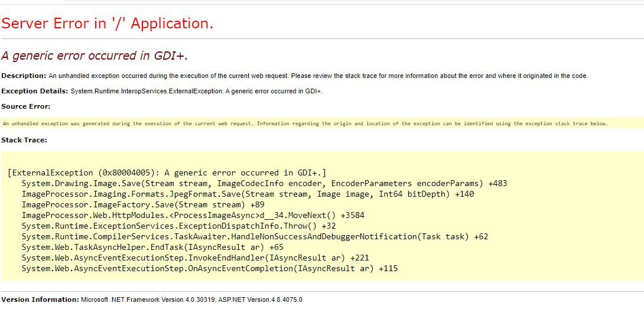644x332 pixels.
Task: Click the "Exception Details:" label
Action: click(35, 91)
